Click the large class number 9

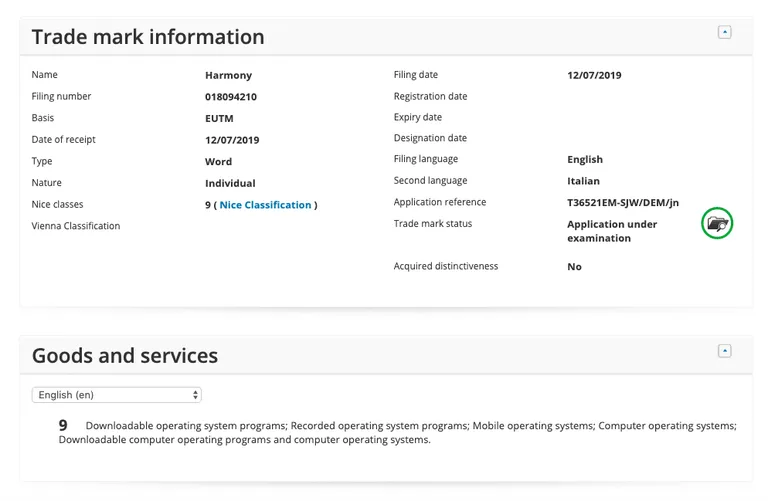click(x=63, y=425)
